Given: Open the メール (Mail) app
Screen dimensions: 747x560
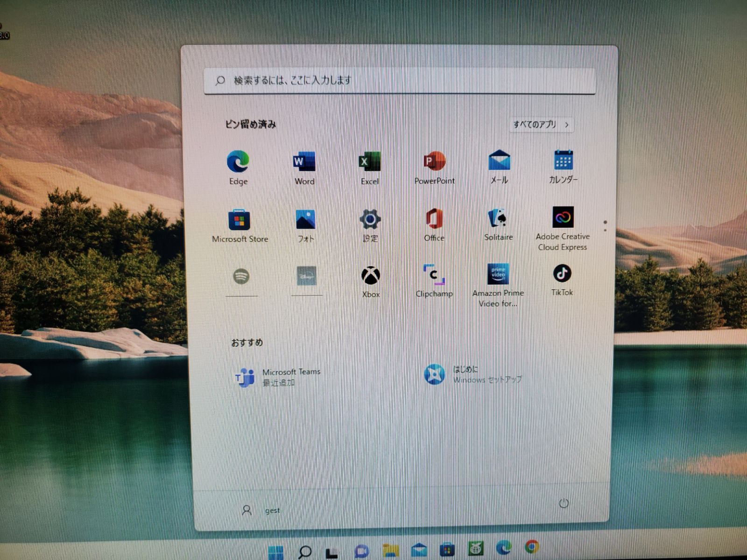Looking at the screenshot, I should pyautogui.click(x=499, y=166).
